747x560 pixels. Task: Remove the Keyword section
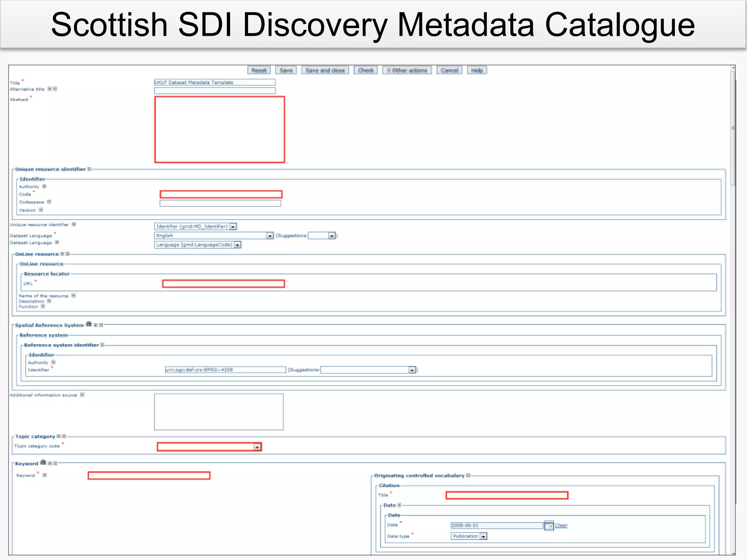pos(55,463)
